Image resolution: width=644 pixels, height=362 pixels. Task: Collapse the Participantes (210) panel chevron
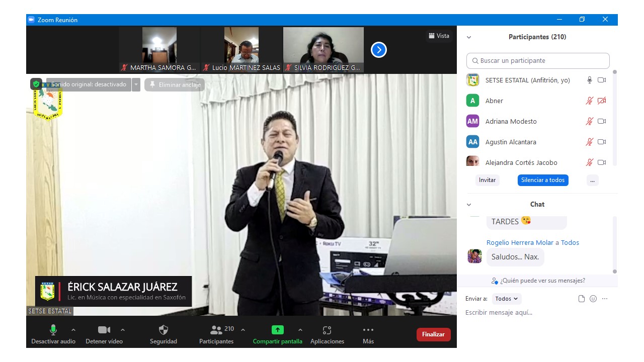[x=469, y=37]
